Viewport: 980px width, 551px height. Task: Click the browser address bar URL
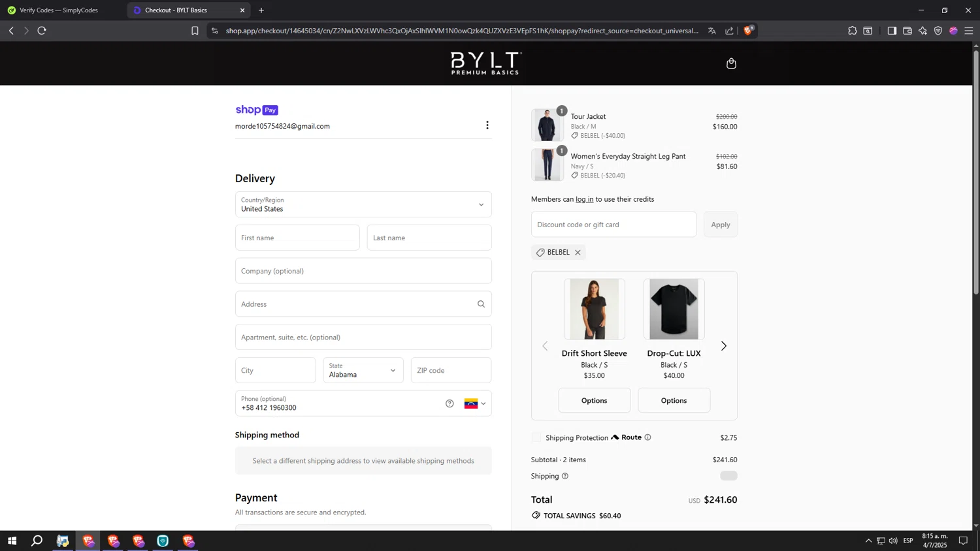coord(462,31)
